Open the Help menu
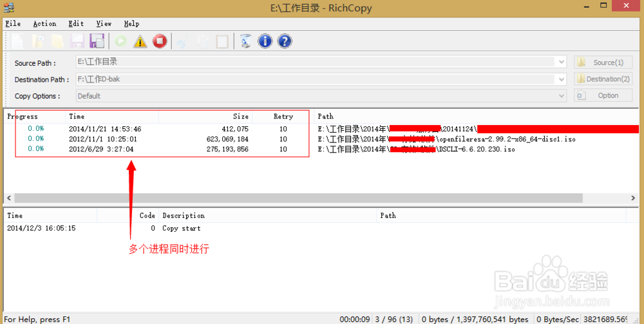 [131, 23]
